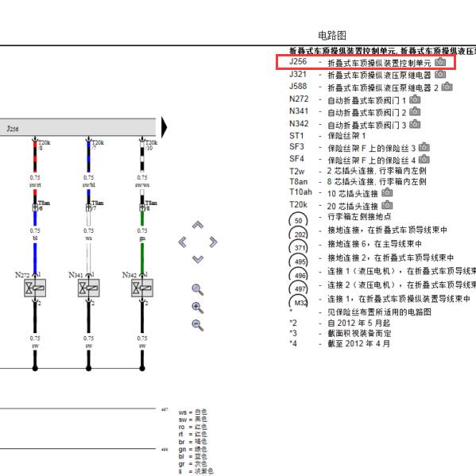Viewport: 476px width, 476px height.
Task: Pan the diagram right with the right arrow
Action: coord(214,242)
